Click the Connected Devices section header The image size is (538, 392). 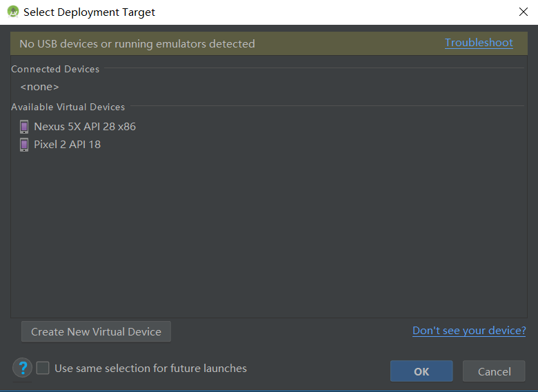(55, 69)
